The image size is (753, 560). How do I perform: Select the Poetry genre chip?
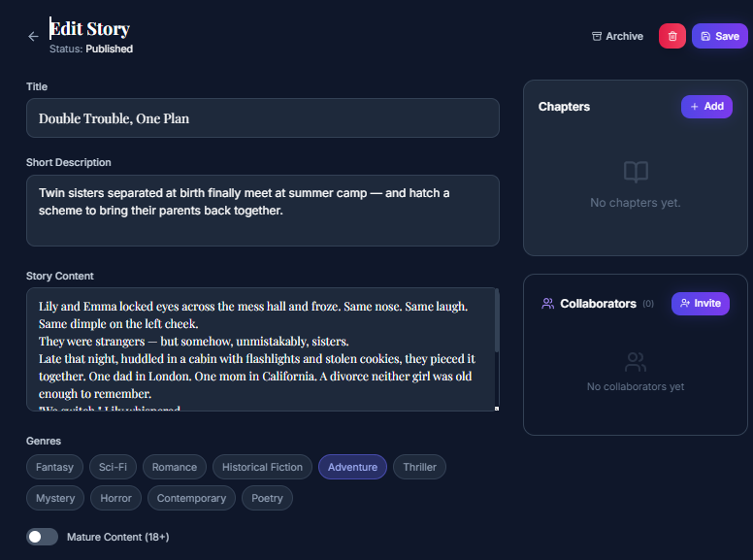267,498
